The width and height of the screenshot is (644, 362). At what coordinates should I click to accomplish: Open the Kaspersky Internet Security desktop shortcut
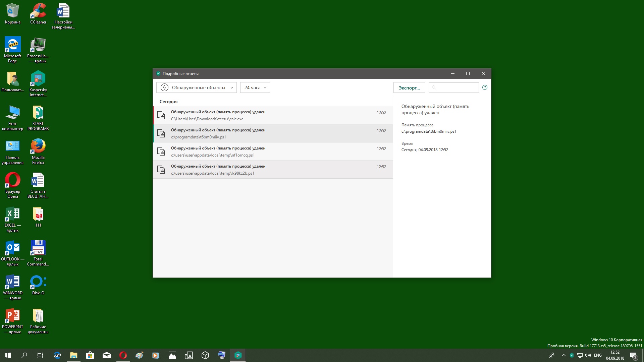(x=38, y=79)
